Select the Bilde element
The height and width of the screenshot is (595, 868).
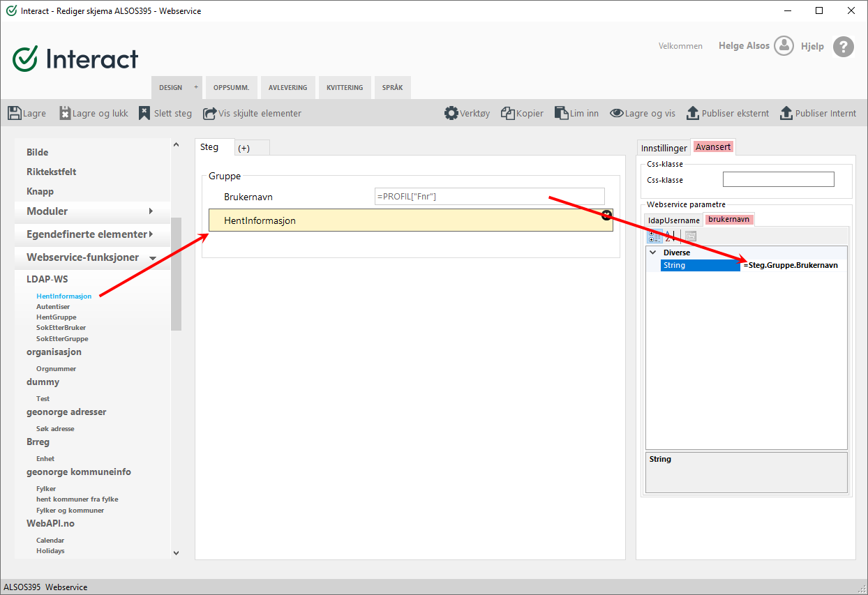[x=38, y=152]
